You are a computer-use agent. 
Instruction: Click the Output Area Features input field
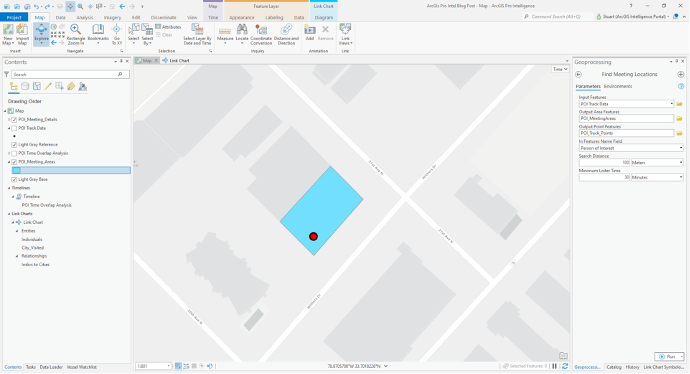point(626,119)
